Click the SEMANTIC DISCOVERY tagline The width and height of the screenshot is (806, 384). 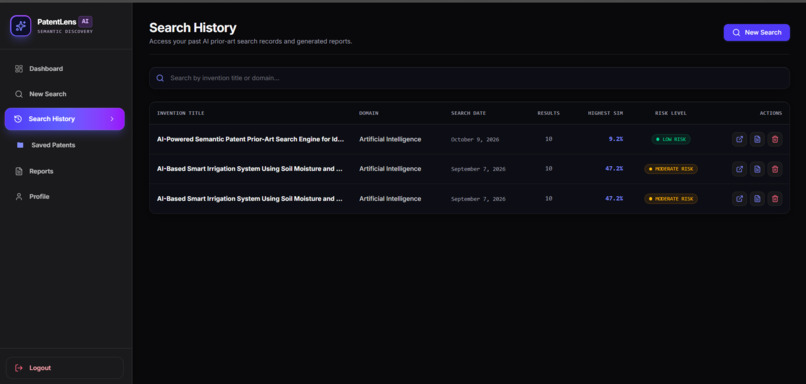(65, 31)
